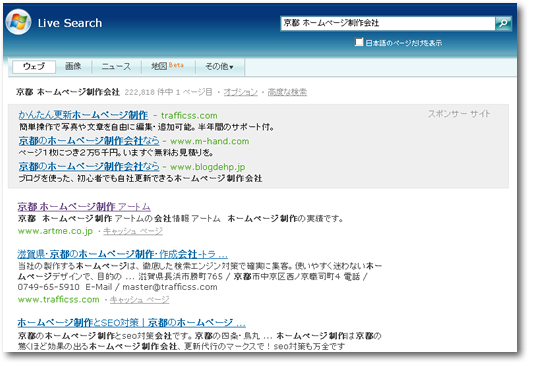Open sponsored link かんたん更新ホームページ制作
Screen dimensions: 533x366
83,115
